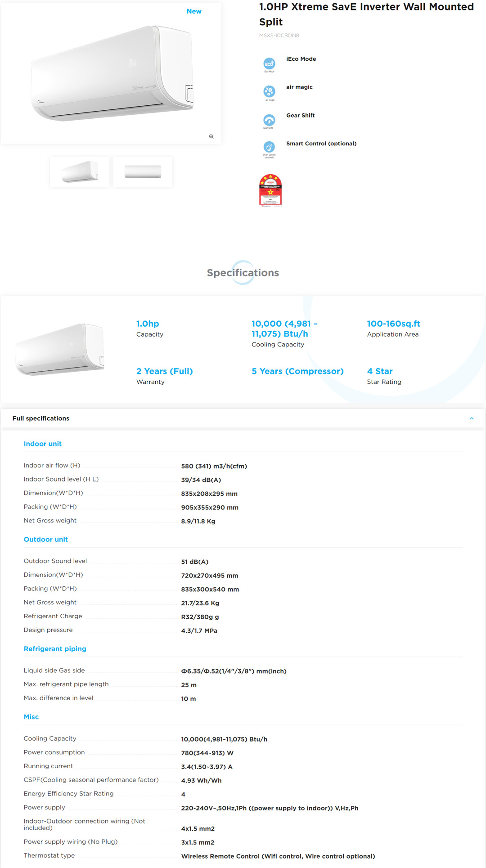The image size is (486, 868).
Task: Click the 'Smart Control (optional)' text label
Action: 321,144
